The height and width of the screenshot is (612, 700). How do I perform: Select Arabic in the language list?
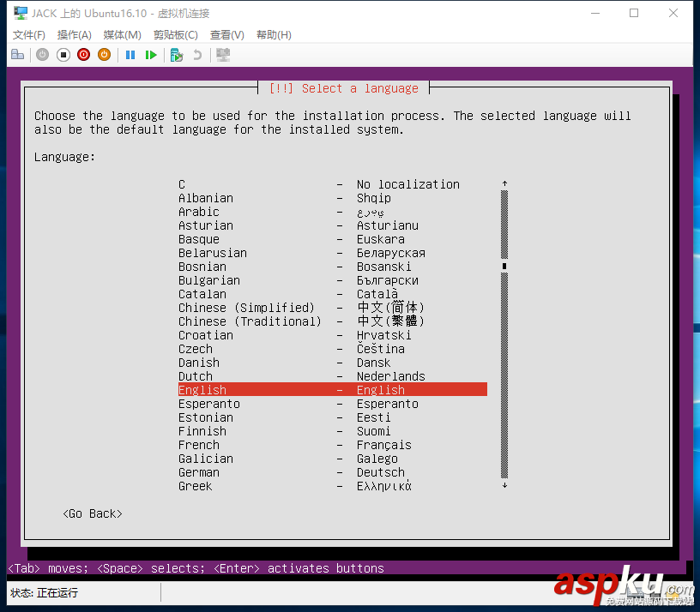(x=333, y=212)
